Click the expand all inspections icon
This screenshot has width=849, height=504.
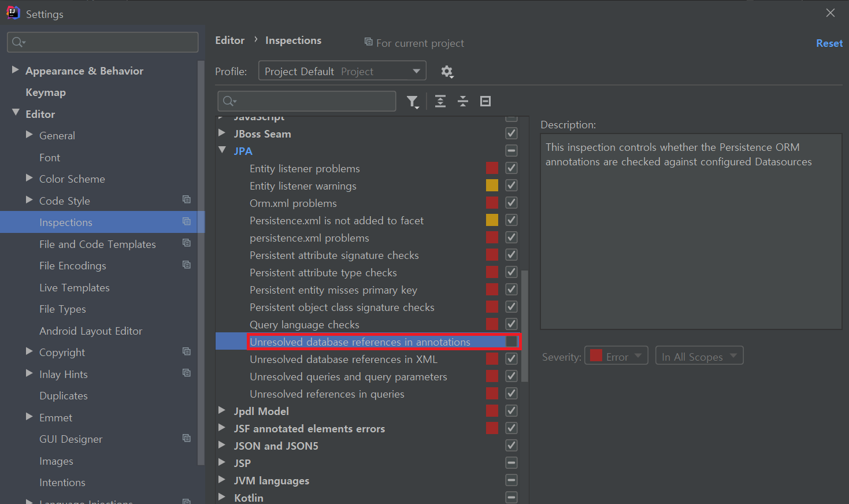[440, 101]
